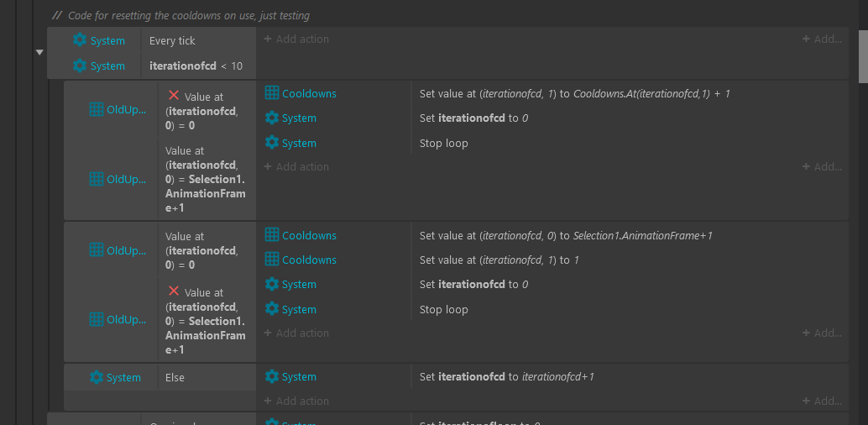Click the System icon for Set iterationofcd to iterationofcd+1
Screen dimensions: 868x425
coord(272,377)
